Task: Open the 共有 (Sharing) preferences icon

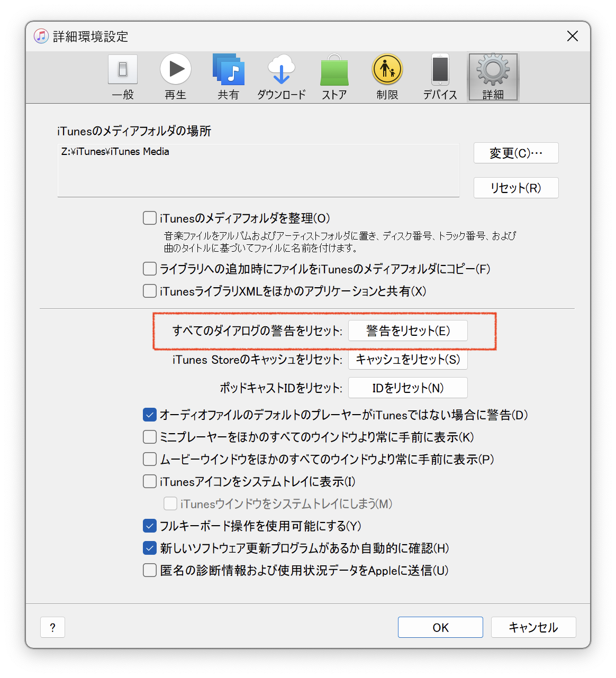Action: [x=228, y=77]
